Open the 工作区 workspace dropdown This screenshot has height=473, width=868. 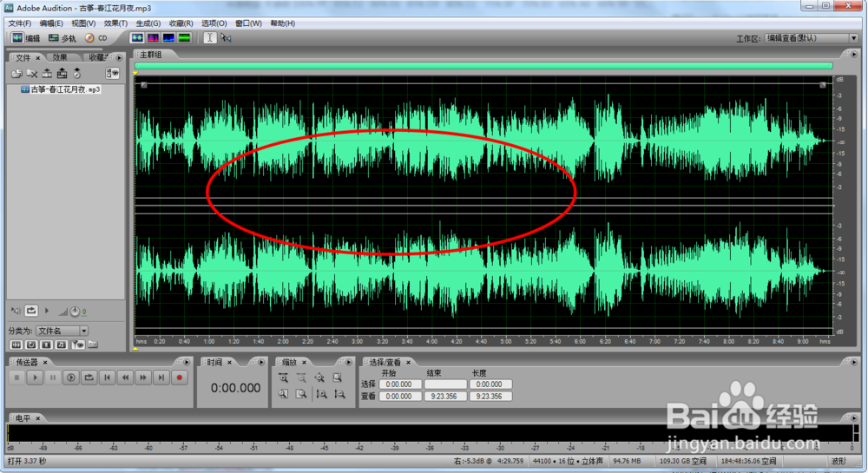tap(812, 38)
